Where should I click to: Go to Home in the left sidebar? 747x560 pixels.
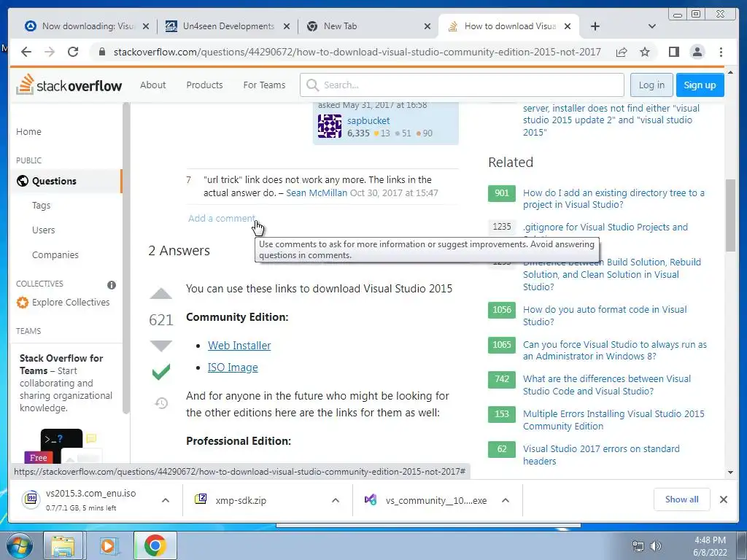[x=28, y=131]
